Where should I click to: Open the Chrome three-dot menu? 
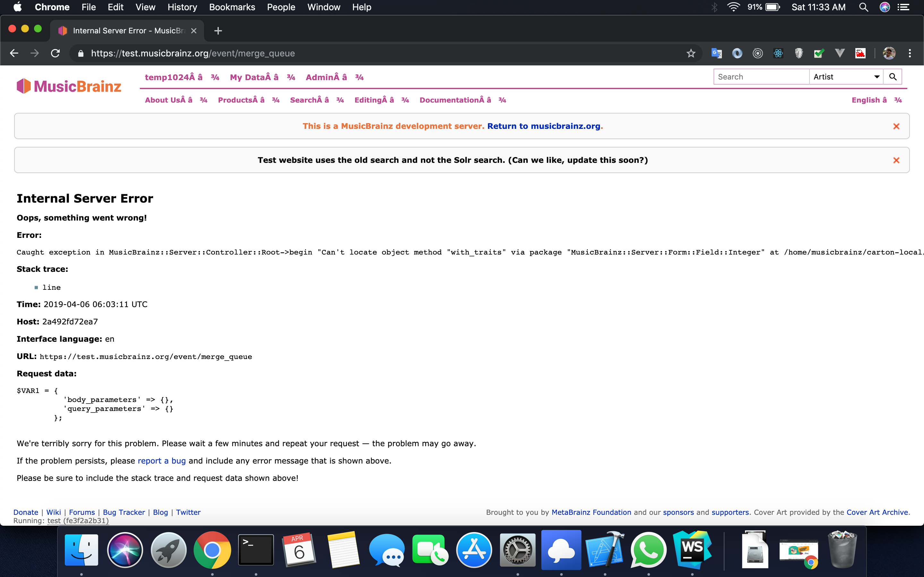coord(910,54)
